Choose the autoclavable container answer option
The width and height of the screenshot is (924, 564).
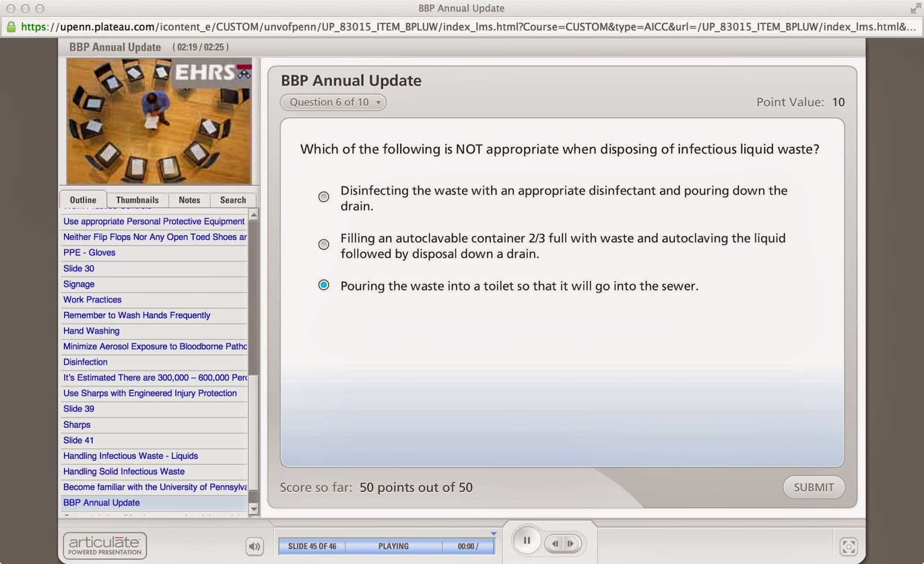point(323,244)
